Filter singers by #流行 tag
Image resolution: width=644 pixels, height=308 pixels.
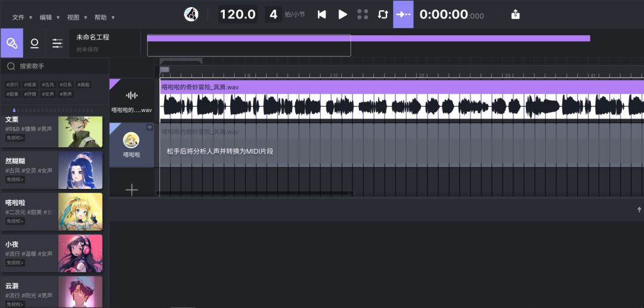pyautogui.click(x=13, y=85)
